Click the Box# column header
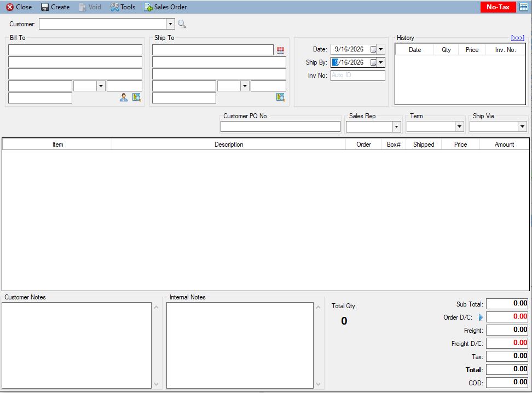Viewport: 532px width, 393px height. pos(394,145)
